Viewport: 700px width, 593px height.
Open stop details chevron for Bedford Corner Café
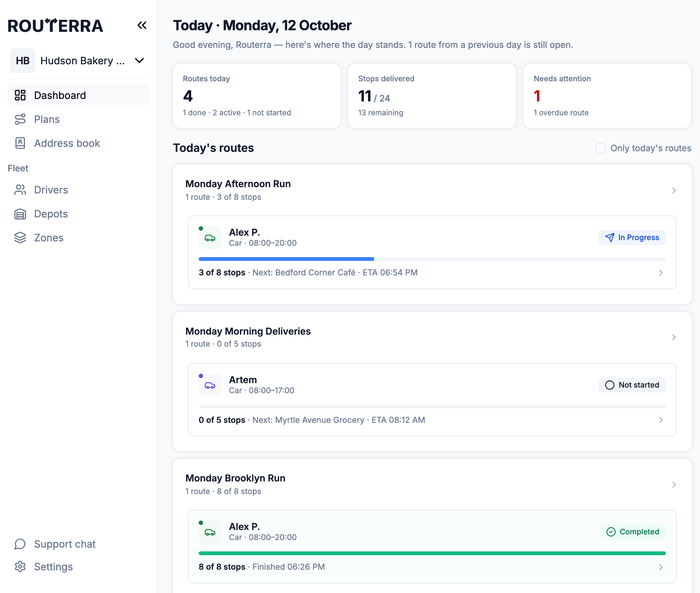coord(661,273)
